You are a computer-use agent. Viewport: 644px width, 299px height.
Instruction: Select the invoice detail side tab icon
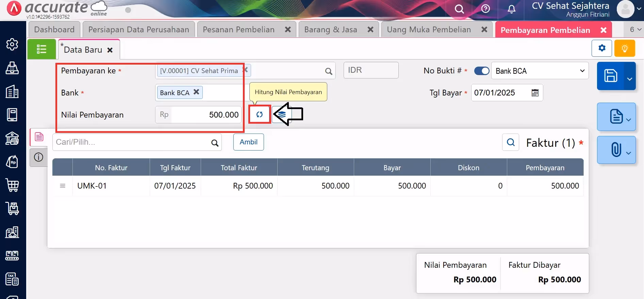click(x=39, y=137)
